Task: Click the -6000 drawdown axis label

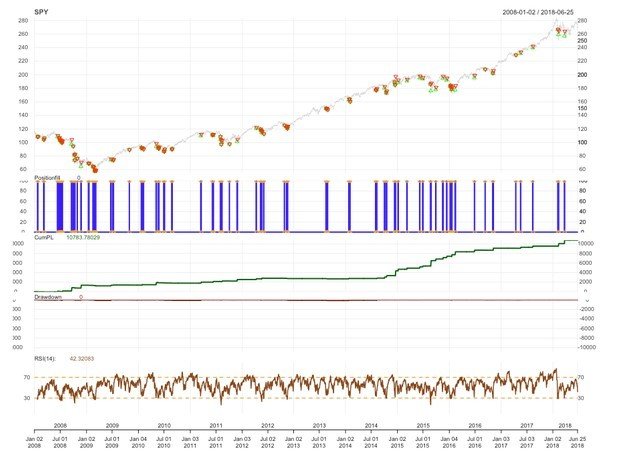Action: pos(587,328)
